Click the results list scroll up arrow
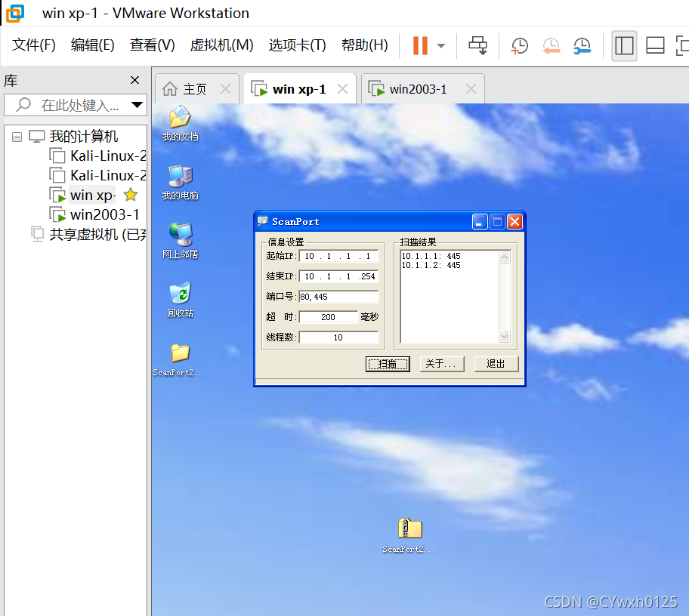The height and width of the screenshot is (616, 689). (505, 257)
